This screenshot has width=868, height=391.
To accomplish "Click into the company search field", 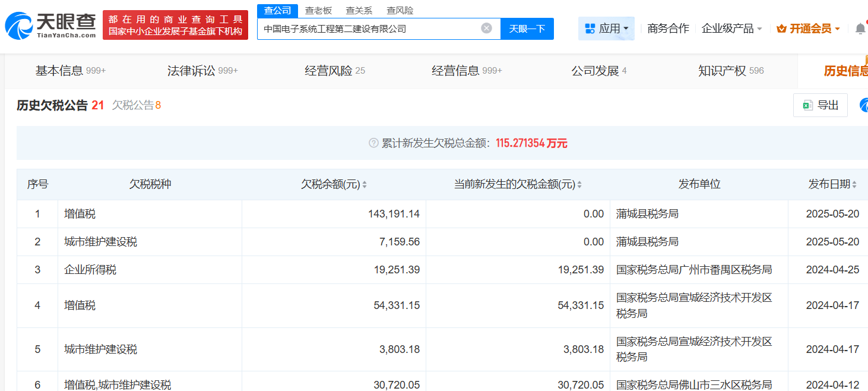I will pos(368,29).
